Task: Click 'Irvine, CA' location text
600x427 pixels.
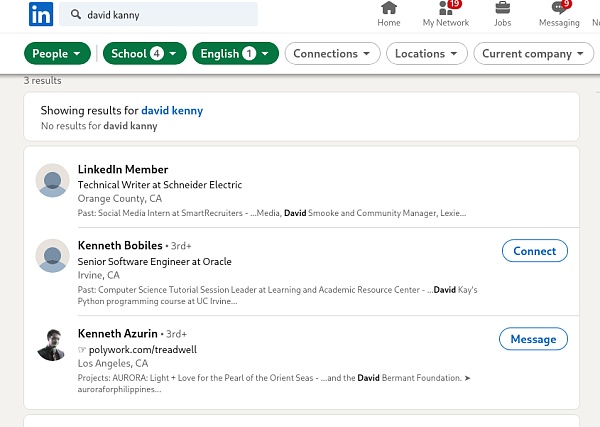Action: [x=99, y=275]
